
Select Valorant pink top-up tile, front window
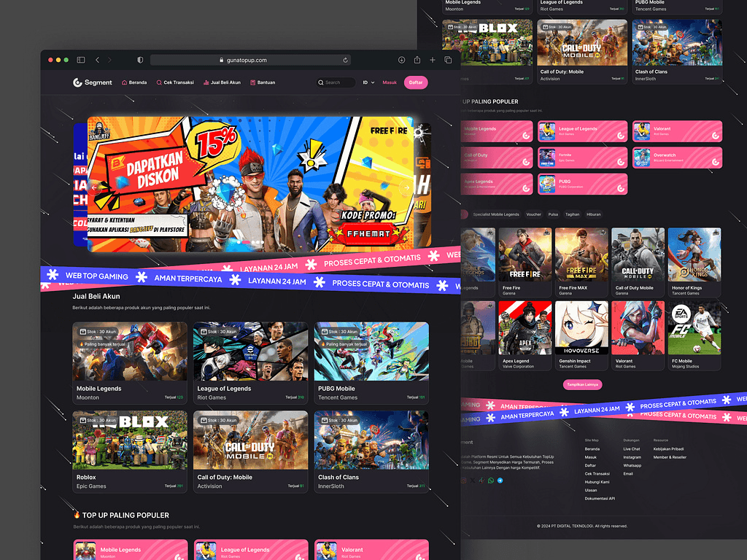click(371, 550)
